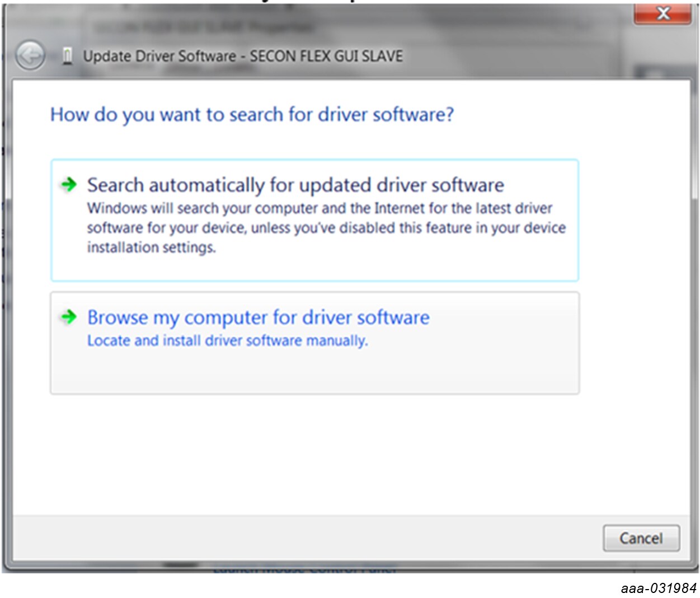
Task: Choose Browse my computer for driver software
Action: tap(259, 317)
